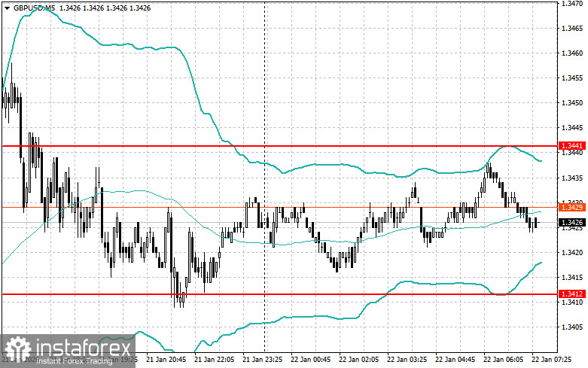Select the red 1.3441 price label
This screenshot has width=588, height=368.
coord(572,146)
